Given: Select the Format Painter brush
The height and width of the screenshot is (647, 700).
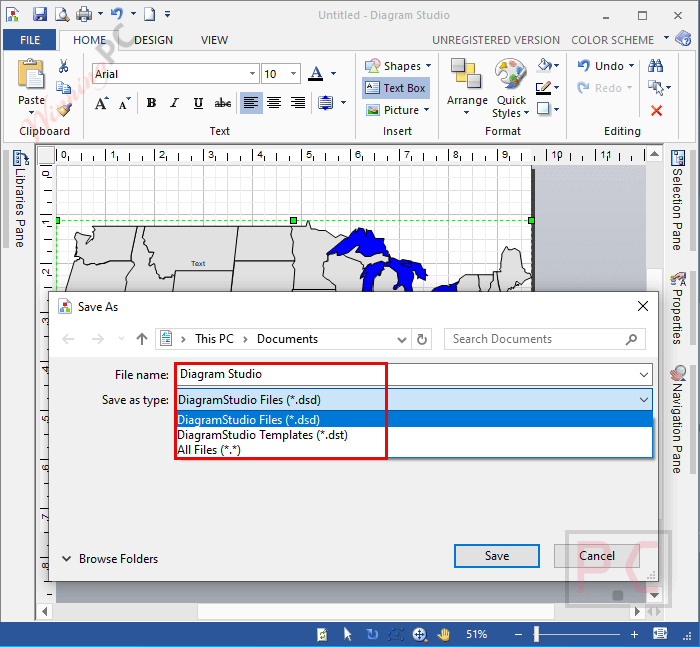Looking at the screenshot, I should pos(64,109).
